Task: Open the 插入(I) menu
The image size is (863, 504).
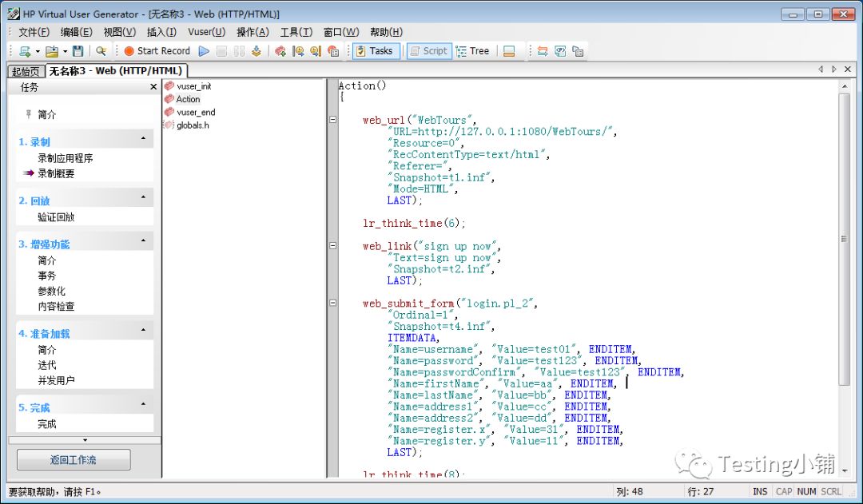Action: click(161, 33)
